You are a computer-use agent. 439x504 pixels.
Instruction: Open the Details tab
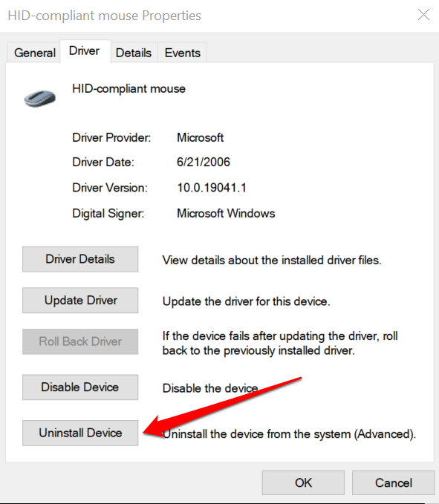click(x=134, y=53)
